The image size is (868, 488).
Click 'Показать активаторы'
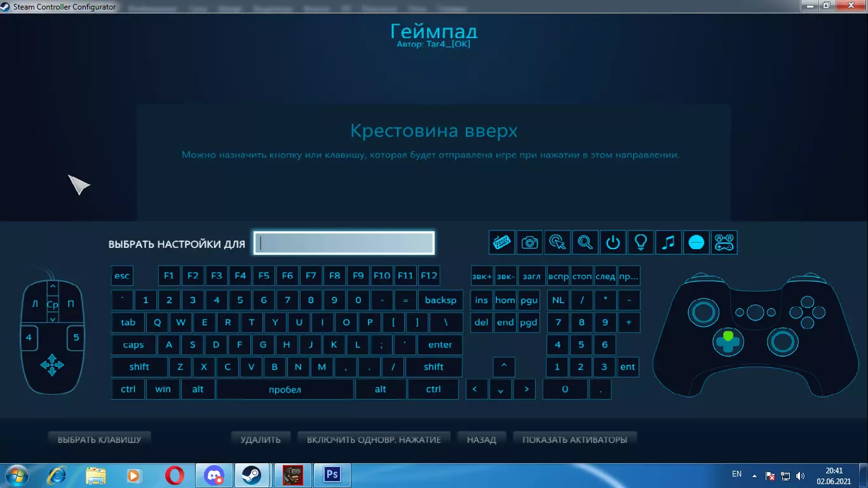(574, 439)
